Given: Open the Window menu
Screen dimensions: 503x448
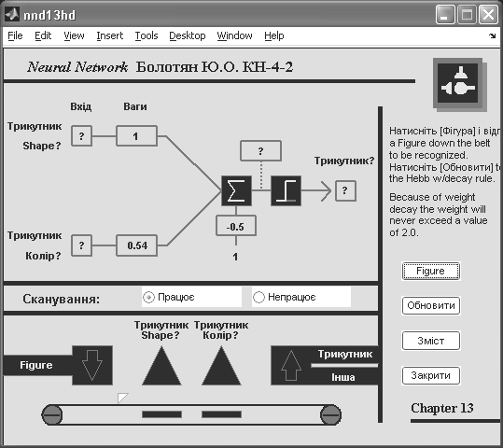Looking at the screenshot, I should point(234,35).
